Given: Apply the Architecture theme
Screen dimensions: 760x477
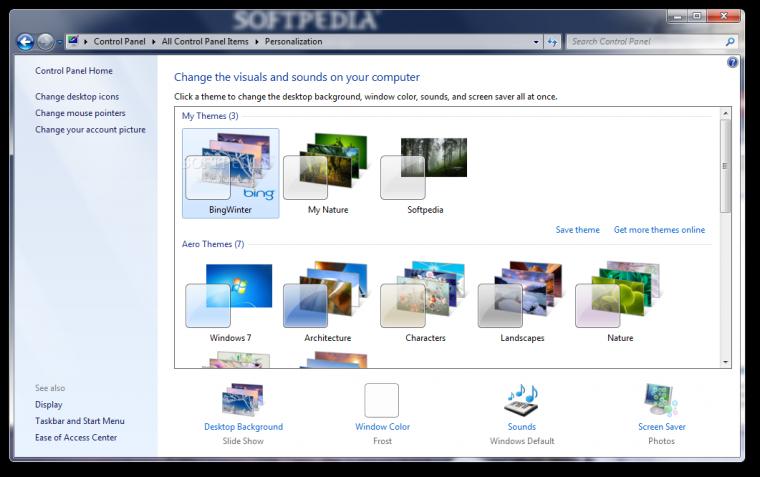Looking at the screenshot, I should pos(328,302).
